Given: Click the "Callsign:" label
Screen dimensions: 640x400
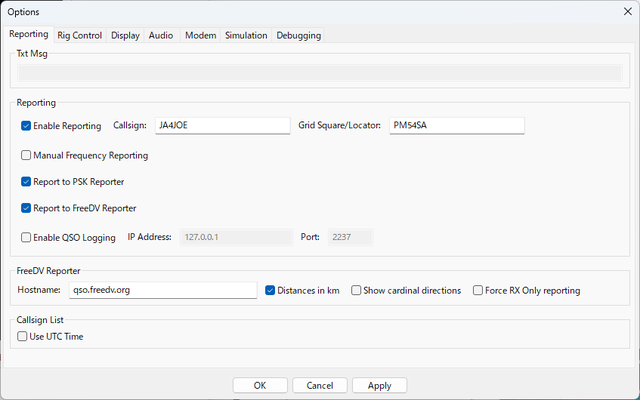Looking at the screenshot, I should pos(130,125).
